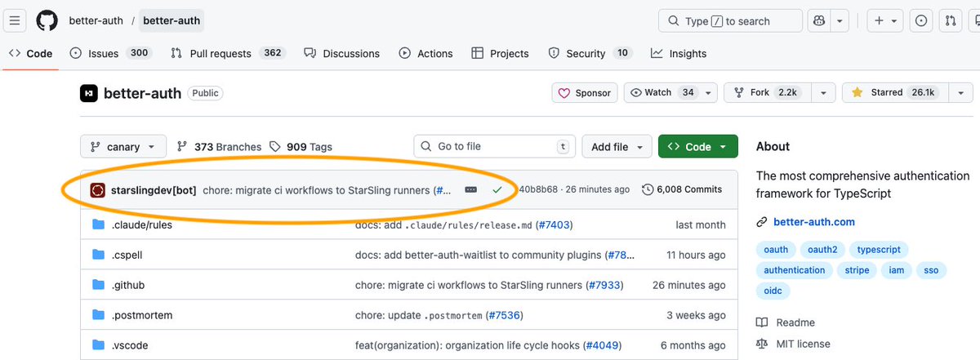
Task: Open the 6,008 Commits history
Action: [682, 189]
